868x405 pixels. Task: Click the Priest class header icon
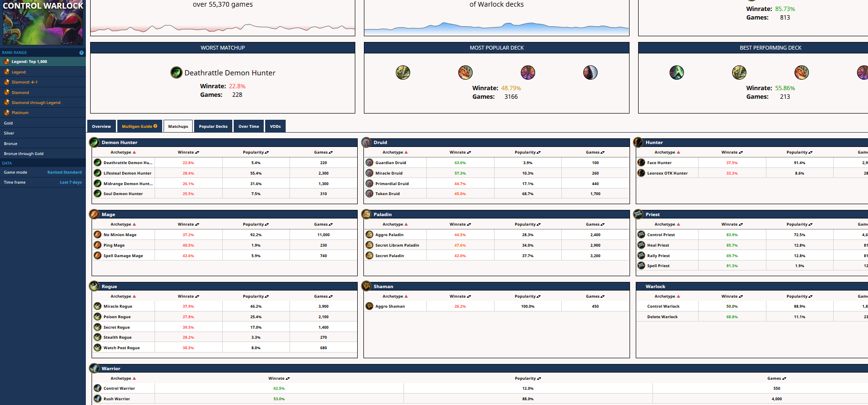[638, 214]
